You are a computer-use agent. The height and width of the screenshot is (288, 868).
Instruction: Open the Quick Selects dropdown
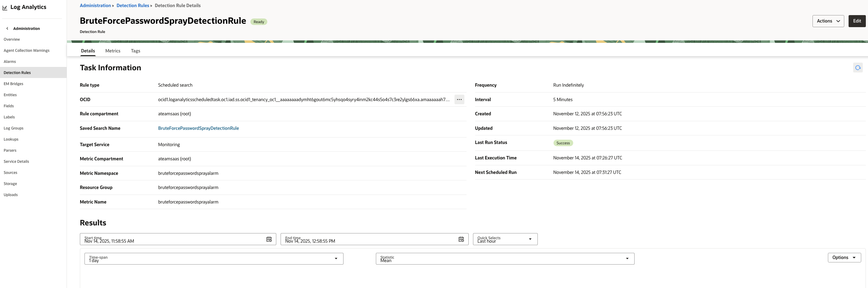pyautogui.click(x=505, y=239)
